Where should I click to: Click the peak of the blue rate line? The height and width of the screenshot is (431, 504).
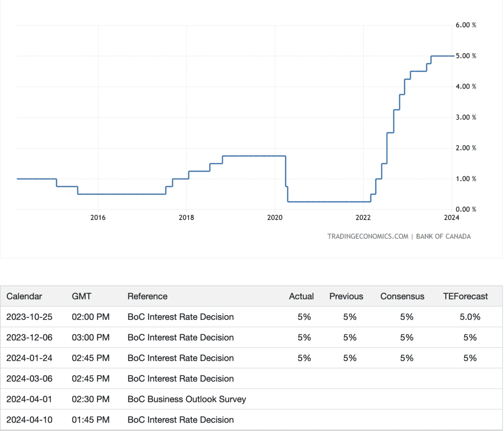442,56
